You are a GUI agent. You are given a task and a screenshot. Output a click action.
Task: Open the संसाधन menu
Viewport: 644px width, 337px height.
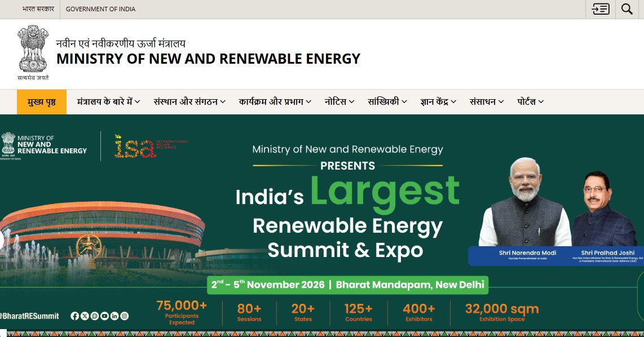pos(487,101)
